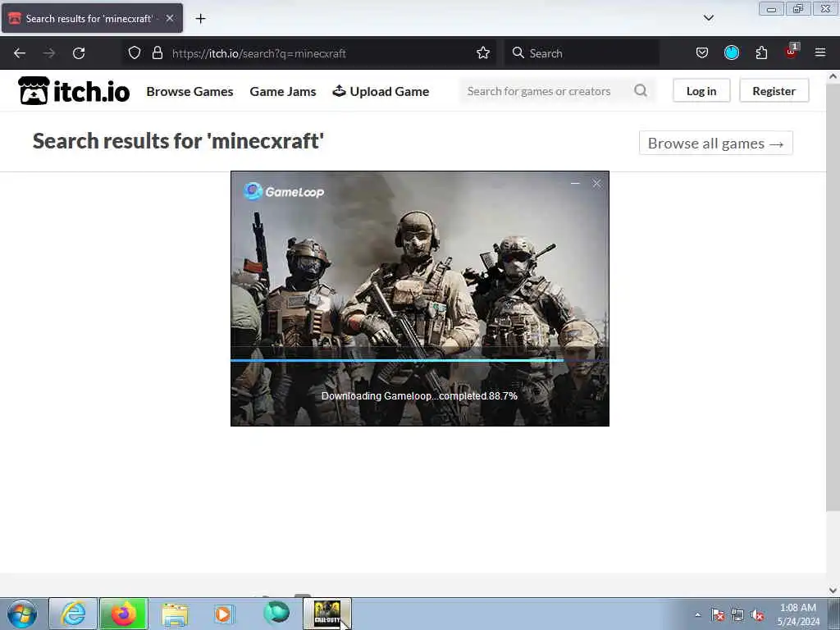Go back in browser history

pos(20,53)
